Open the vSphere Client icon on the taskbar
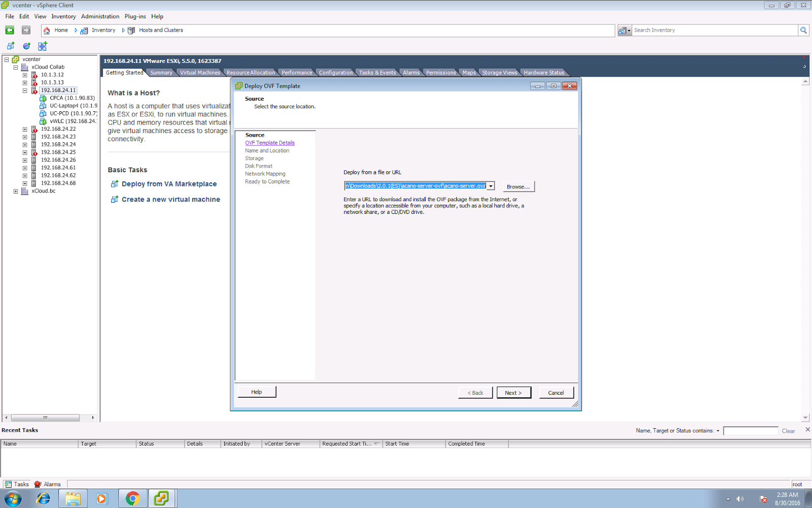The width and height of the screenshot is (812, 508). 162,498
